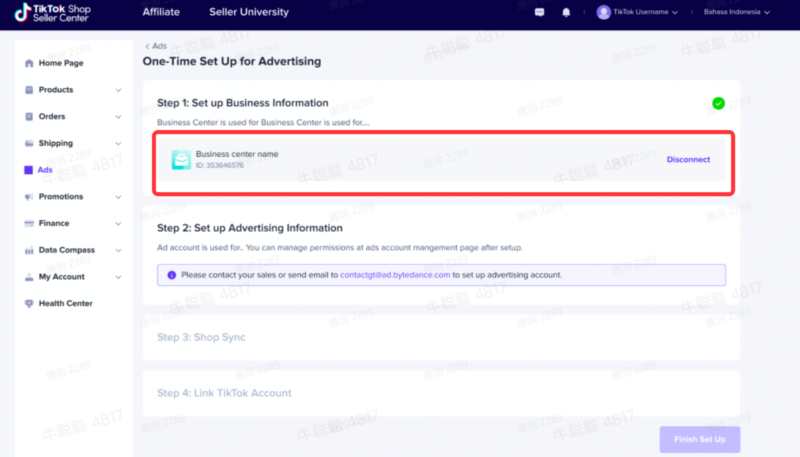Open Seller University in top navigation
The height and width of the screenshot is (457, 800).
click(x=249, y=12)
